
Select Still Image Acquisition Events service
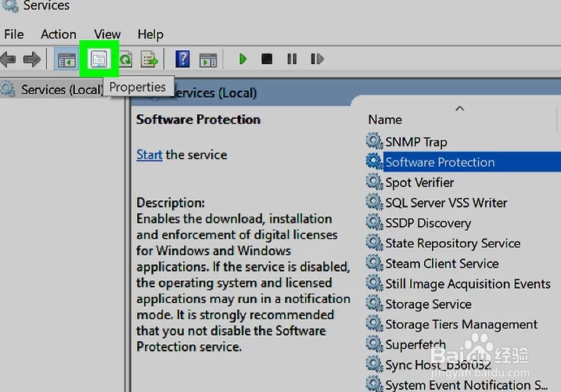click(468, 284)
